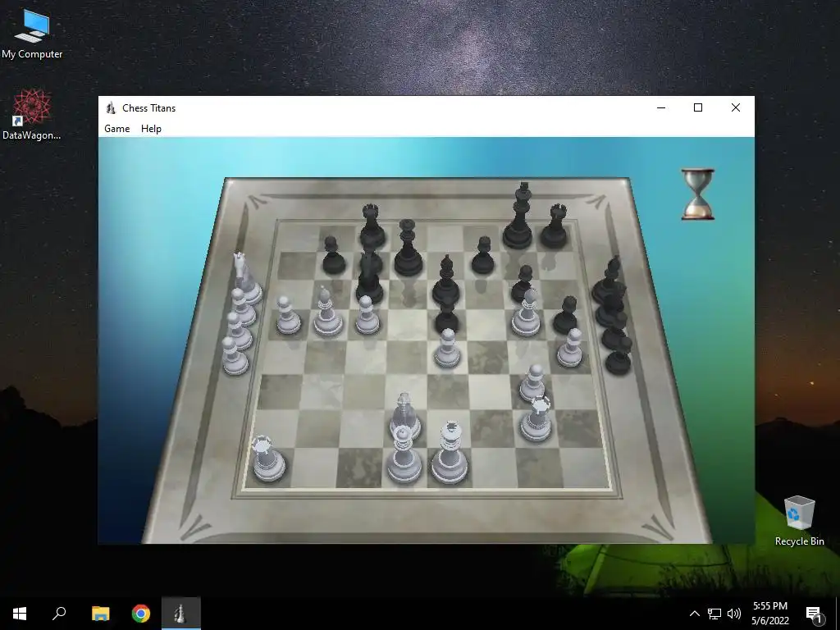Open the Game menu

[x=116, y=129]
